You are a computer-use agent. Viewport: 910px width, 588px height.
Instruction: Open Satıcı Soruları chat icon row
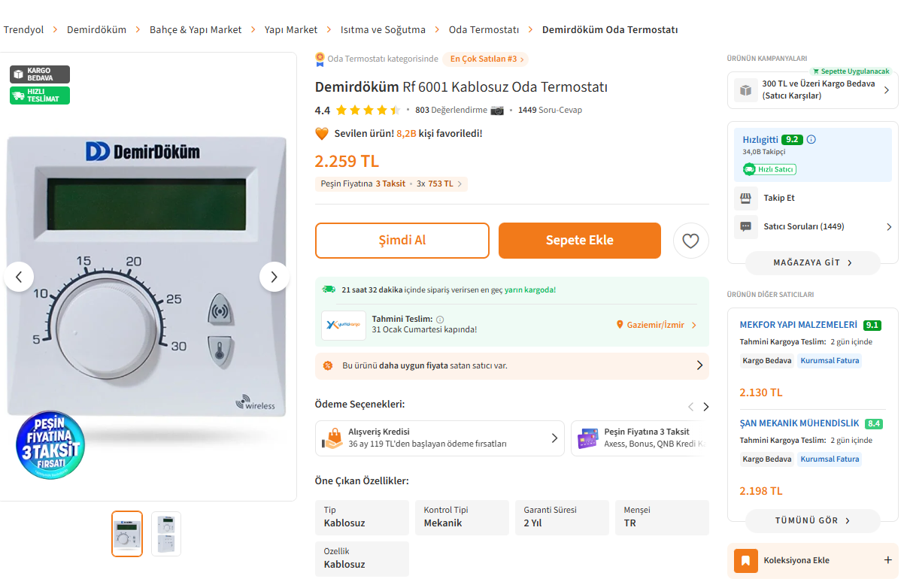(813, 226)
